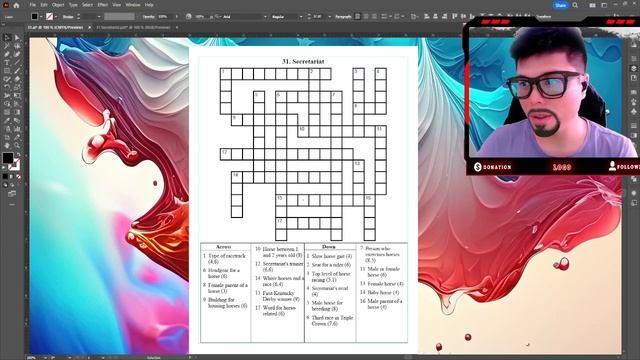Click the Paragraph panel link

coord(343,16)
